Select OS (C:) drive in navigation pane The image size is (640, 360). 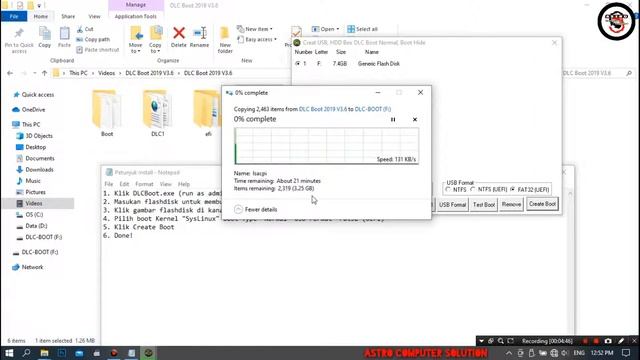(x=34, y=214)
